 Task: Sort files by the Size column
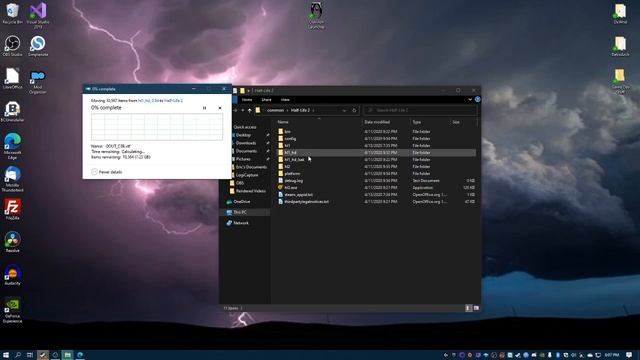point(456,122)
